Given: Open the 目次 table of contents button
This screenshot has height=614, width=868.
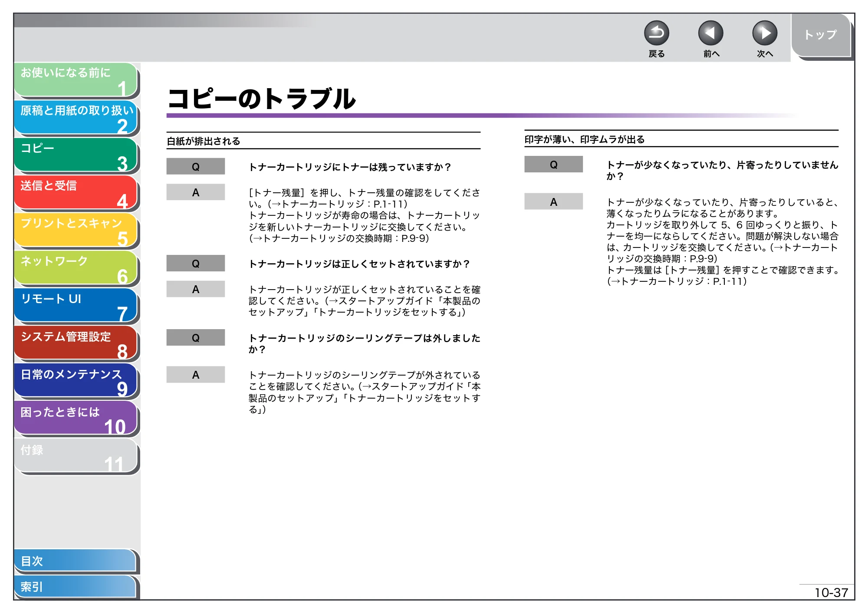Looking at the screenshot, I should 76,561.
